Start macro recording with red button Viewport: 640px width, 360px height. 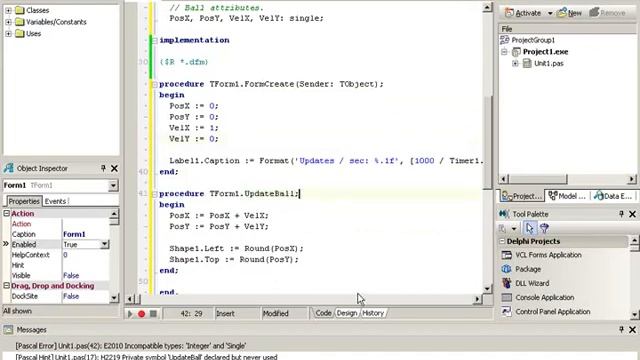click(142, 314)
